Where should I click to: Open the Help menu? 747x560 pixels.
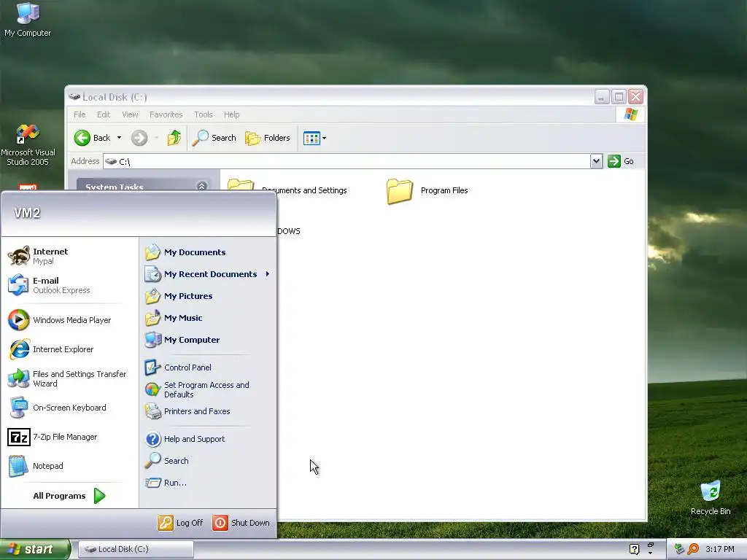[x=231, y=114]
